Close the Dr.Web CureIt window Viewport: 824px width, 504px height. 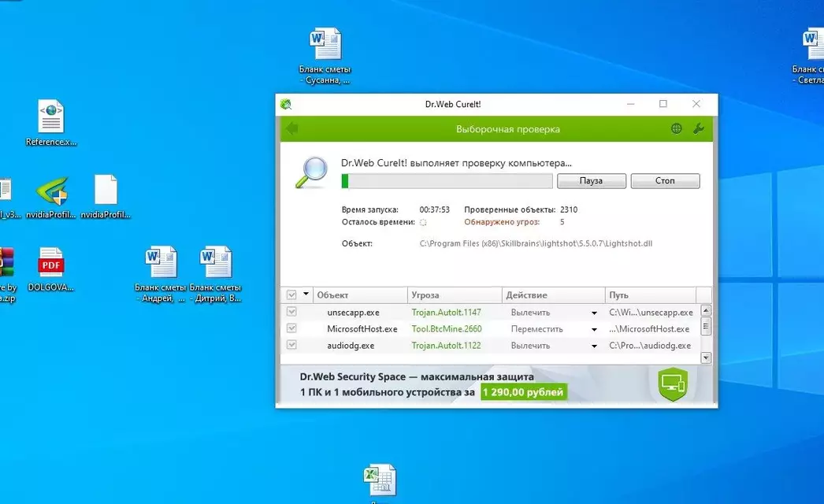click(x=696, y=104)
